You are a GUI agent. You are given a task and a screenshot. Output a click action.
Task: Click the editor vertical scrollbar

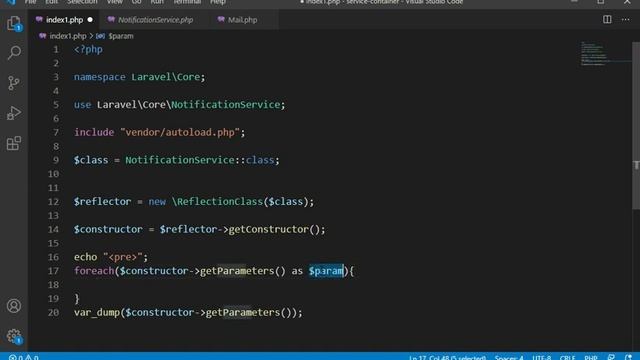point(636,126)
